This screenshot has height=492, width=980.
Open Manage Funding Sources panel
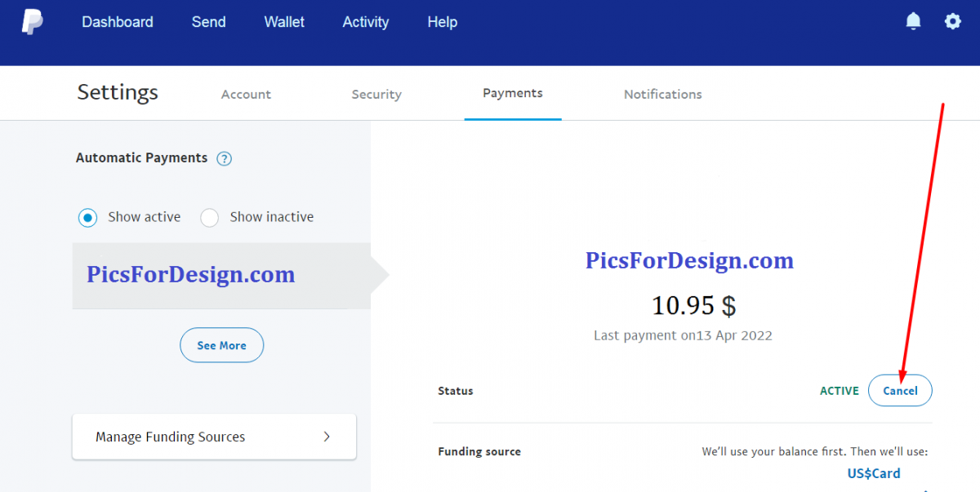(214, 437)
